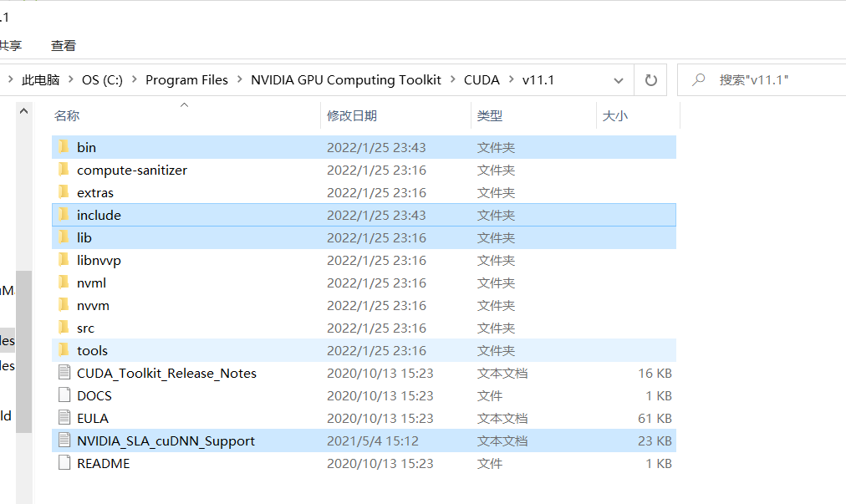
Task: Select the tools folder name
Action: tap(92, 351)
